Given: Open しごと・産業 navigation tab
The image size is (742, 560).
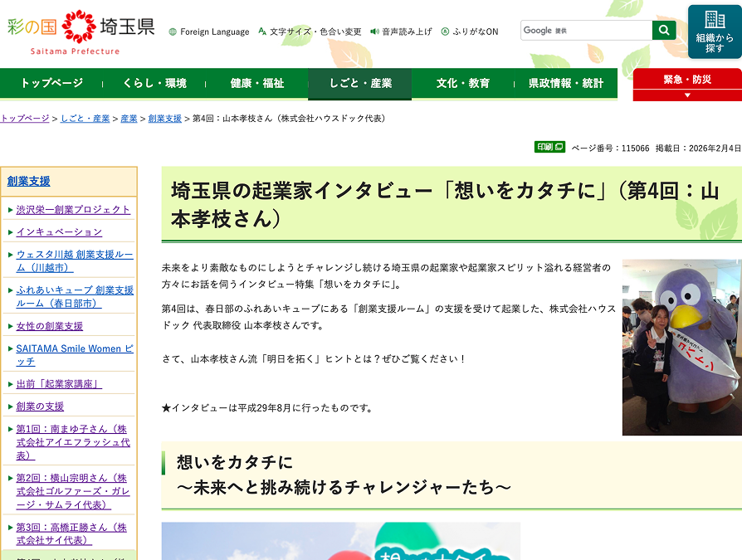Looking at the screenshot, I should [359, 84].
